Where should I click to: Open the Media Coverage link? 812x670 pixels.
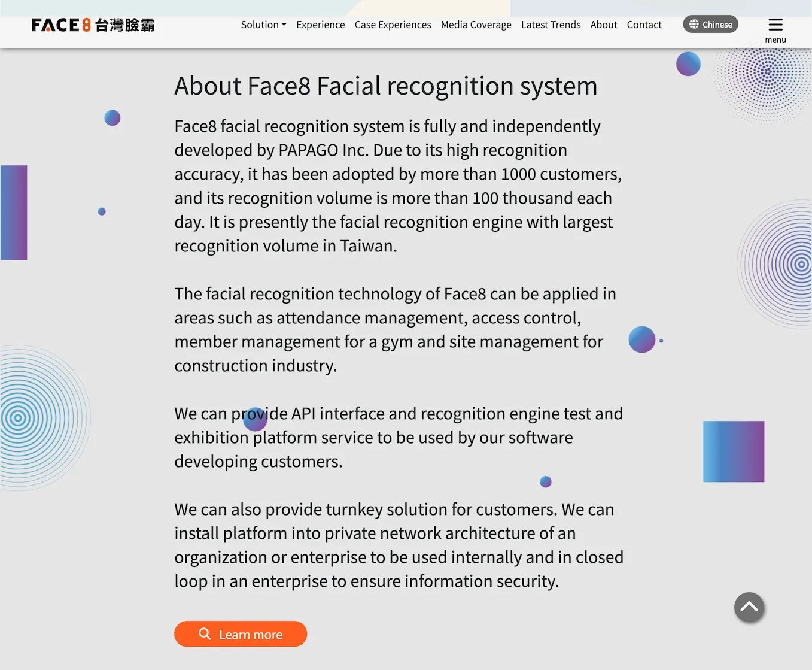tap(476, 25)
